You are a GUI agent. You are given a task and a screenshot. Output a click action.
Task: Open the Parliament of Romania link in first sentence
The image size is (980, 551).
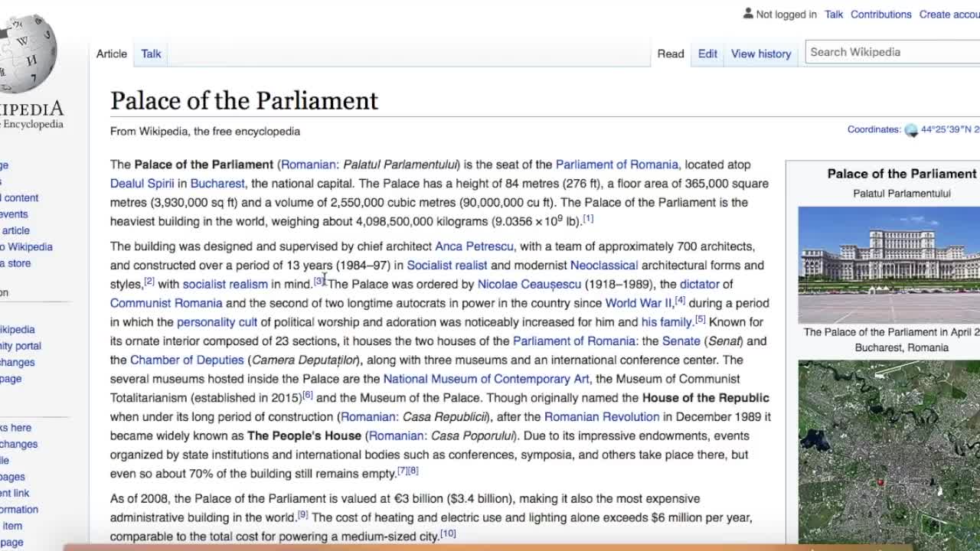point(617,165)
